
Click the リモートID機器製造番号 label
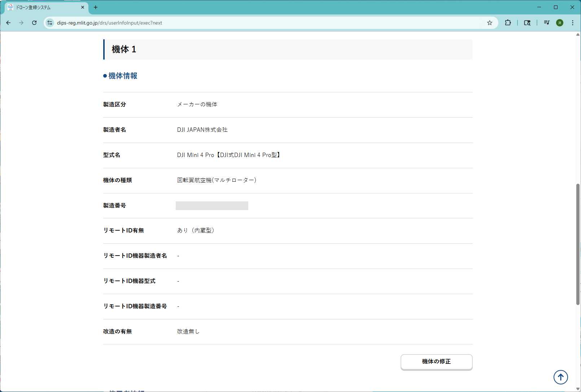(135, 306)
